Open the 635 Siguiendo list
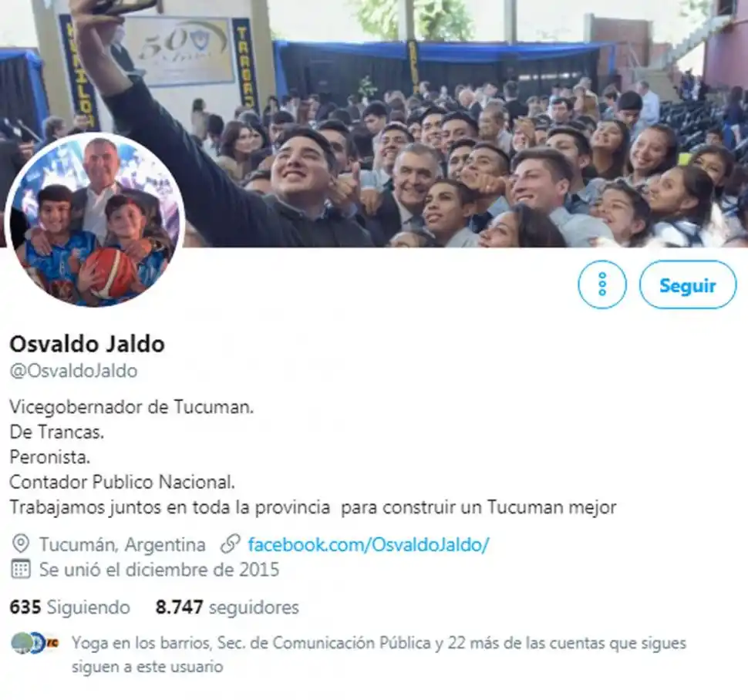748x700 pixels. click(x=69, y=607)
